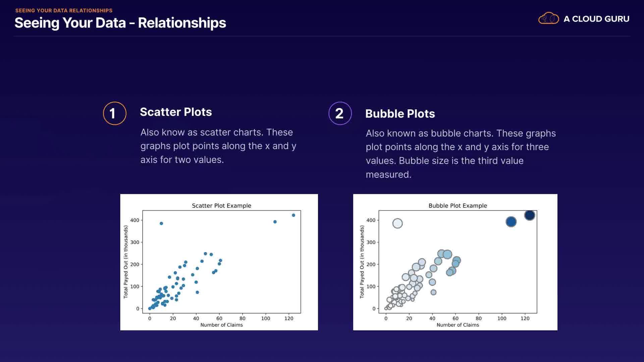
Task: Click the "Bubble Plot Example" chart title
Action: [458, 205]
